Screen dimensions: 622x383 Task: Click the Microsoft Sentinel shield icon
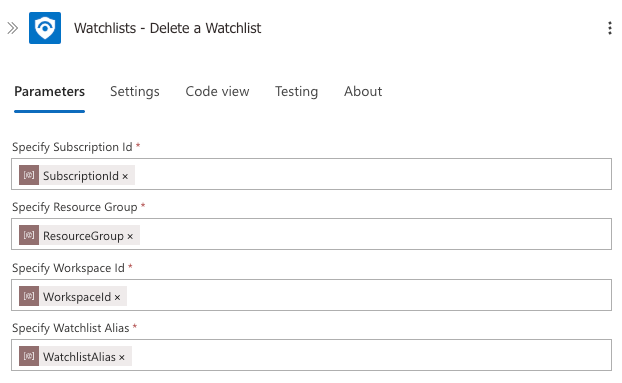pos(45,28)
